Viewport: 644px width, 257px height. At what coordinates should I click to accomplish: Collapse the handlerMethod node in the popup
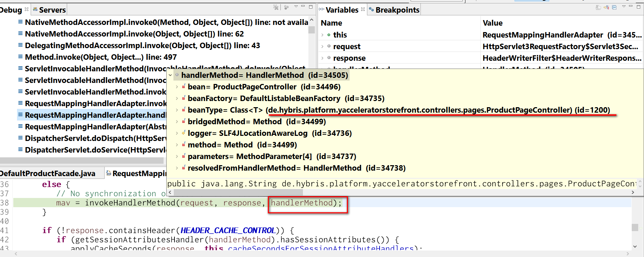click(170, 75)
